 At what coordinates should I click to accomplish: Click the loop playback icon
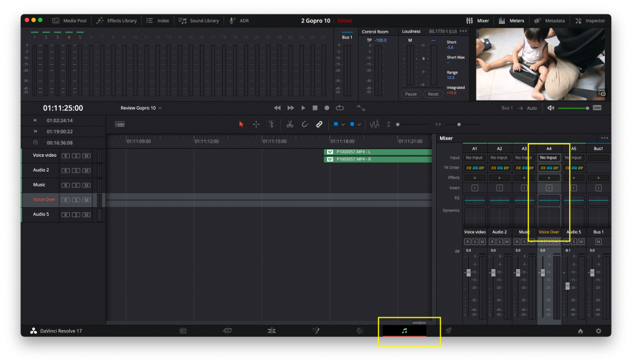click(x=339, y=108)
